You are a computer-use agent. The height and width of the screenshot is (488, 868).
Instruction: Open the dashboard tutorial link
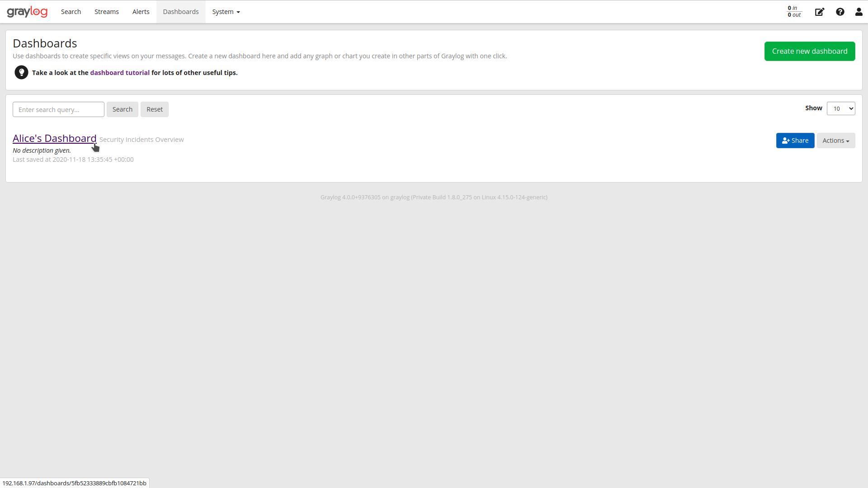tap(120, 72)
